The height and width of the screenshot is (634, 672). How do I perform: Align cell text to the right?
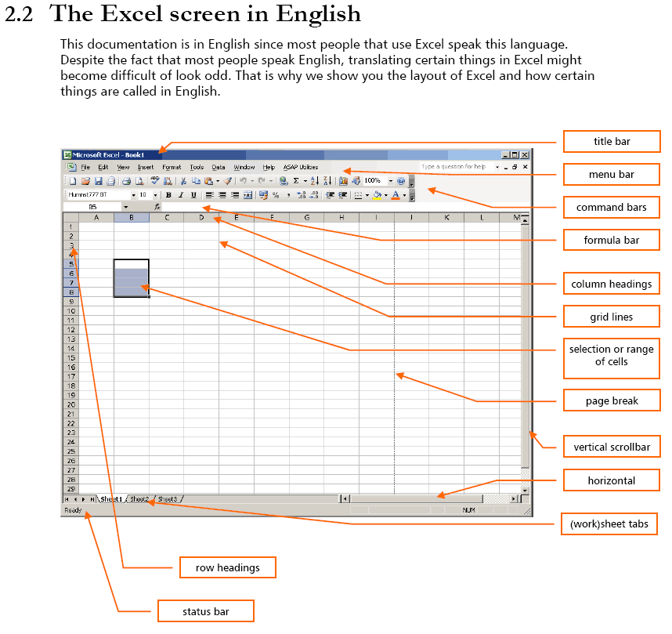click(235, 195)
